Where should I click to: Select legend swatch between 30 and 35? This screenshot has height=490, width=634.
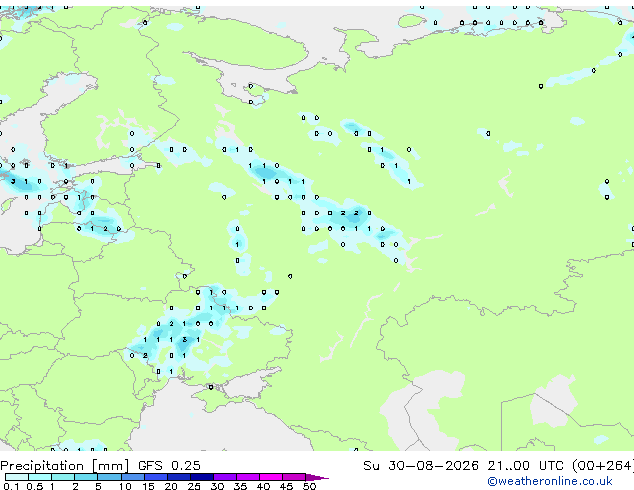tap(225, 477)
